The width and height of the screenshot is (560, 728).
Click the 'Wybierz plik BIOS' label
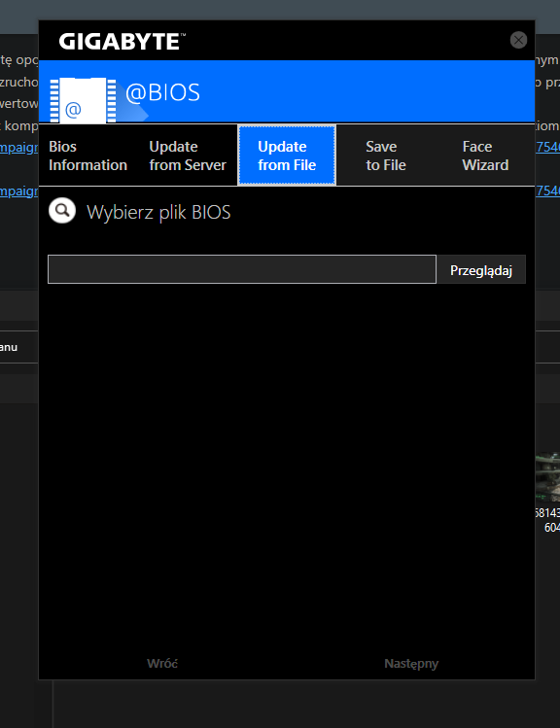click(x=158, y=212)
